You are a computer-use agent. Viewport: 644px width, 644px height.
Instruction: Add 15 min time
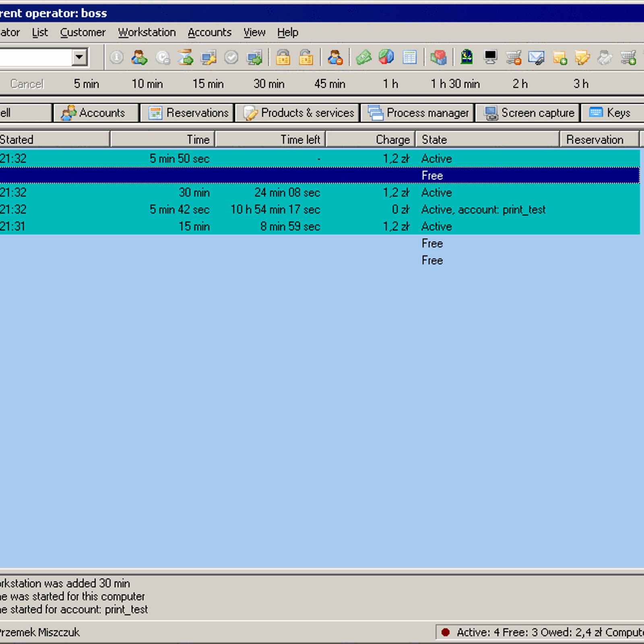pyautogui.click(x=208, y=84)
